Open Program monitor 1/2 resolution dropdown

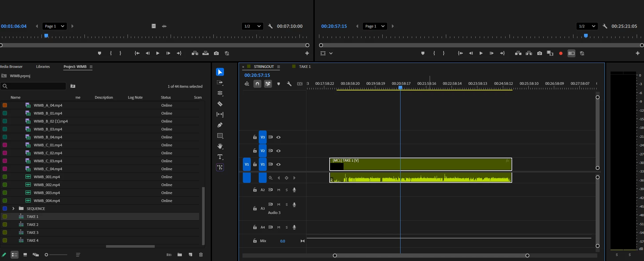coord(587,26)
